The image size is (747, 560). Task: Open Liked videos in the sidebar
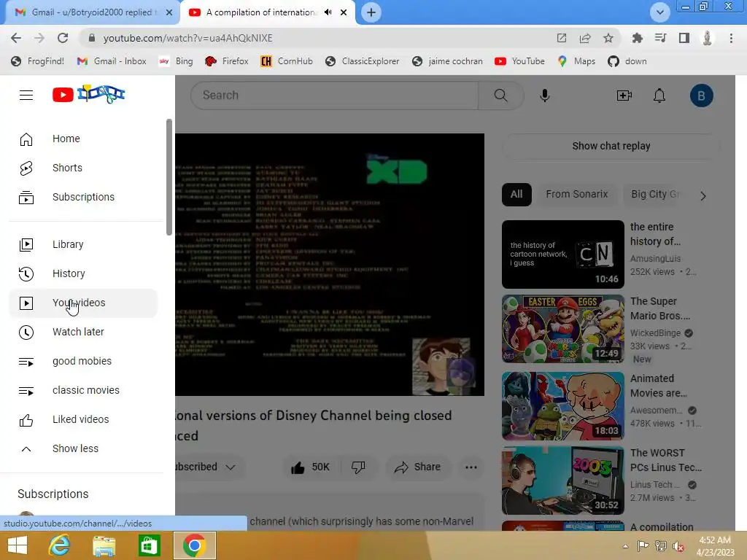click(x=83, y=419)
